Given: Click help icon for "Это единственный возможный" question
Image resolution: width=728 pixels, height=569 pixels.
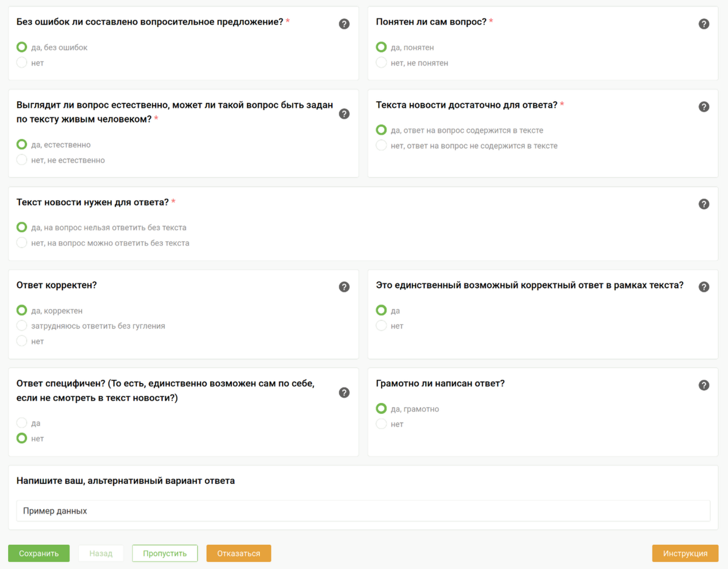Looking at the screenshot, I should click(704, 287).
